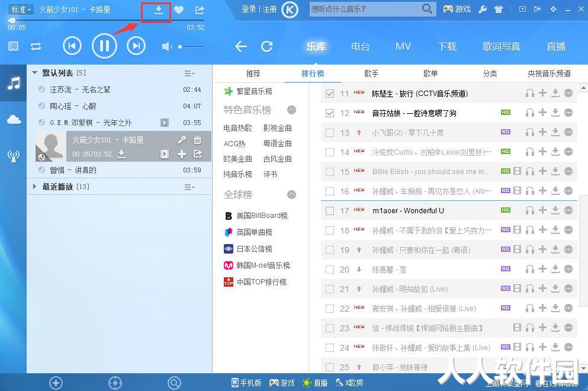Image resolution: width=588 pixels, height=391 pixels.
Task: Refresh the music library page
Action: point(266,47)
